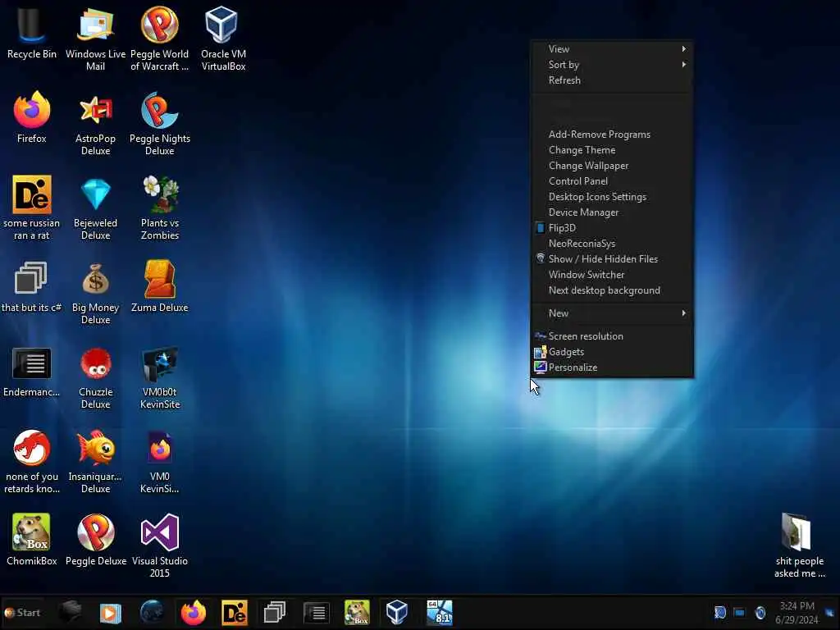Image resolution: width=840 pixels, height=630 pixels.
Task: Select Chuzzle Deluxe desktop icon
Action: pos(95,377)
